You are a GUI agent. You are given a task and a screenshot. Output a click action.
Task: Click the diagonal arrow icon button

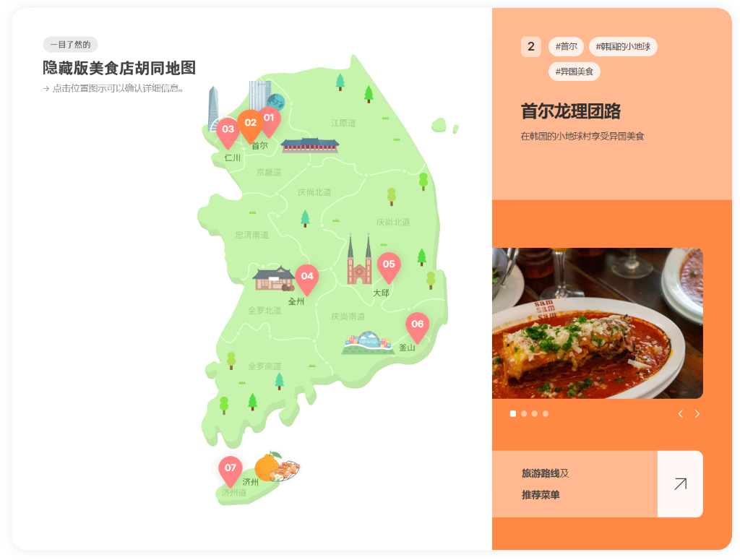[680, 483]
